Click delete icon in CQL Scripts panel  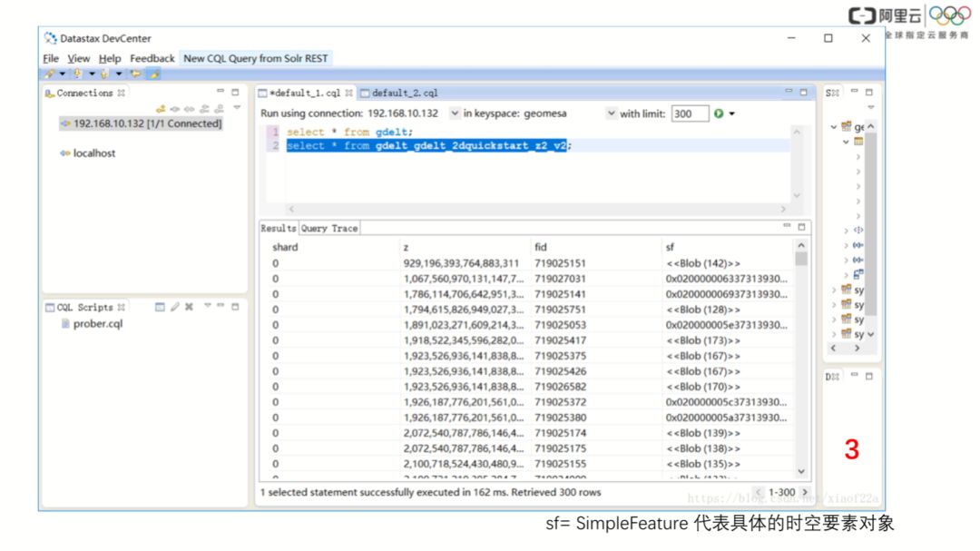pyautogui.click(x=190, y=307)
